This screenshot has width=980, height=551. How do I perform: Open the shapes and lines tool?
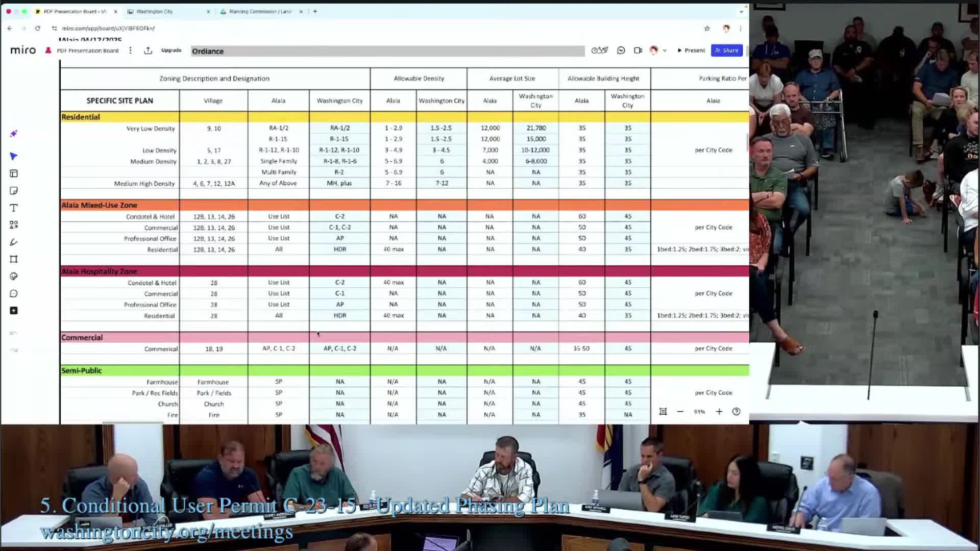14,225
